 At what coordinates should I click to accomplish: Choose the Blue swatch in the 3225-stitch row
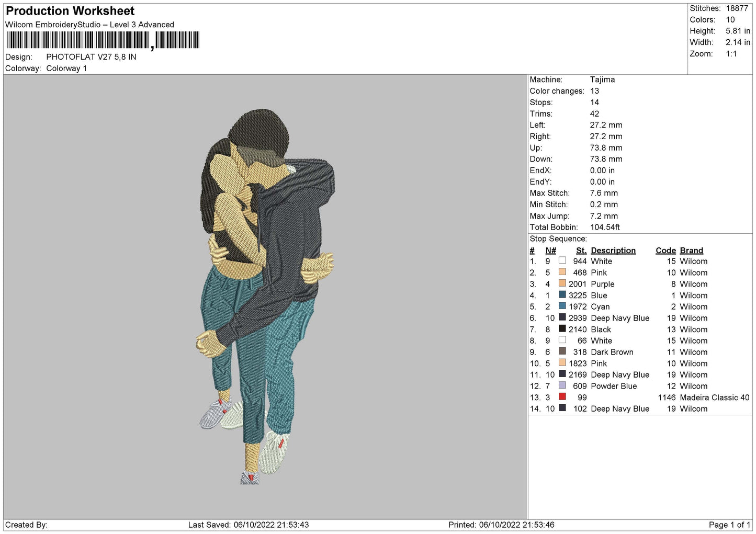click(x=562, y=294)
